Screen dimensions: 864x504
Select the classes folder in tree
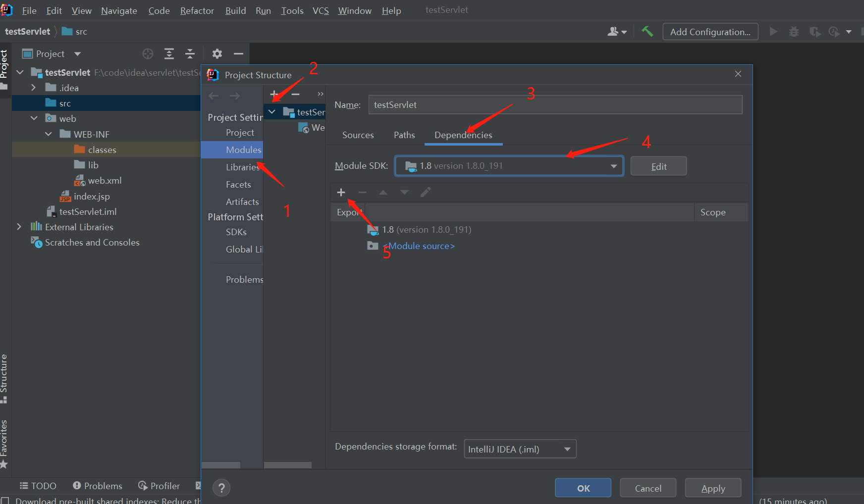point(102,150)
